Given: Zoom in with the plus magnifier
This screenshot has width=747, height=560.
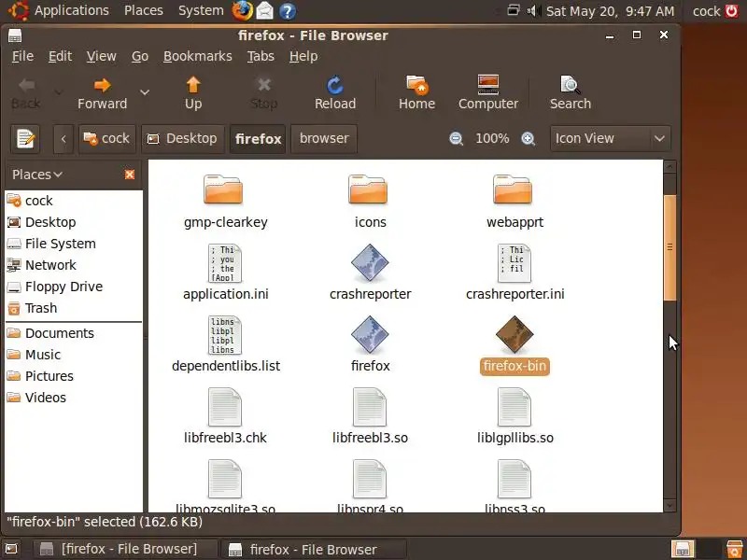Looking at the screenshot, I should coord(528,138).
